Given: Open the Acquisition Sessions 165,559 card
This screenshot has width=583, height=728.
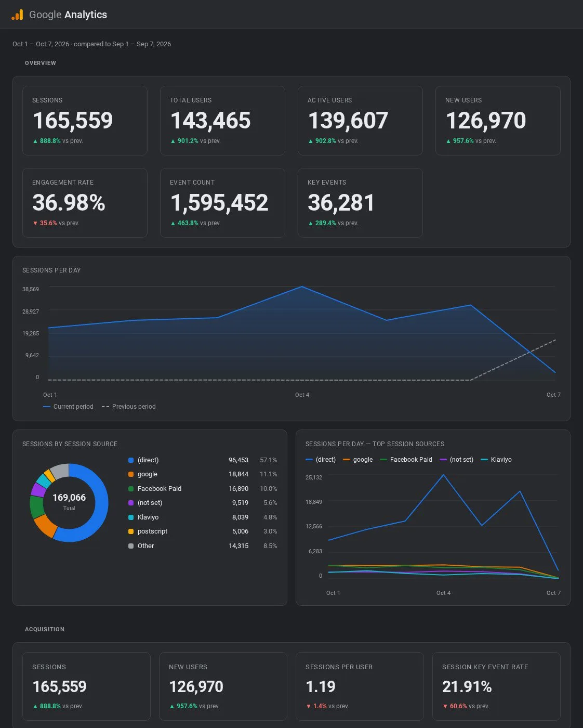Looking at the screenshot, I should coord(86,686).
